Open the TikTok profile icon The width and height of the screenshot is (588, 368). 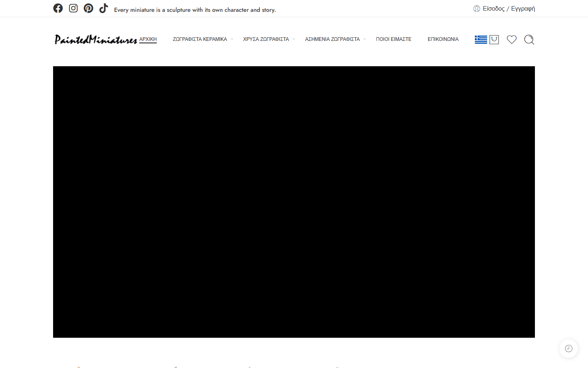(104, 8)
